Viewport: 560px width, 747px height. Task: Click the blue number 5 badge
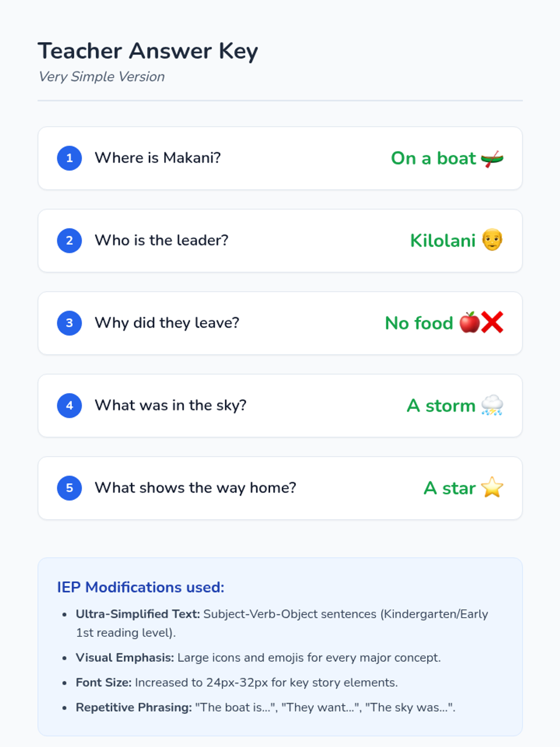tap(70, 488)
